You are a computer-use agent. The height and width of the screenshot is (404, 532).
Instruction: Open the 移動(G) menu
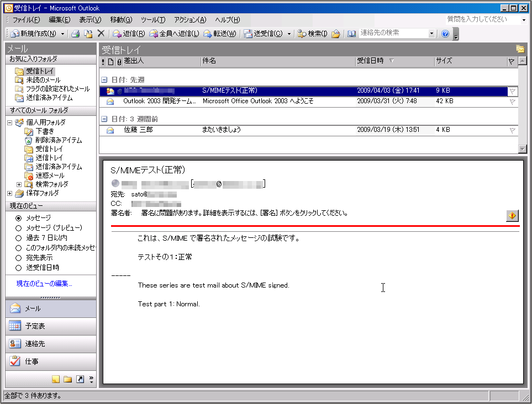pyautogui.click(x=121, y=20)
